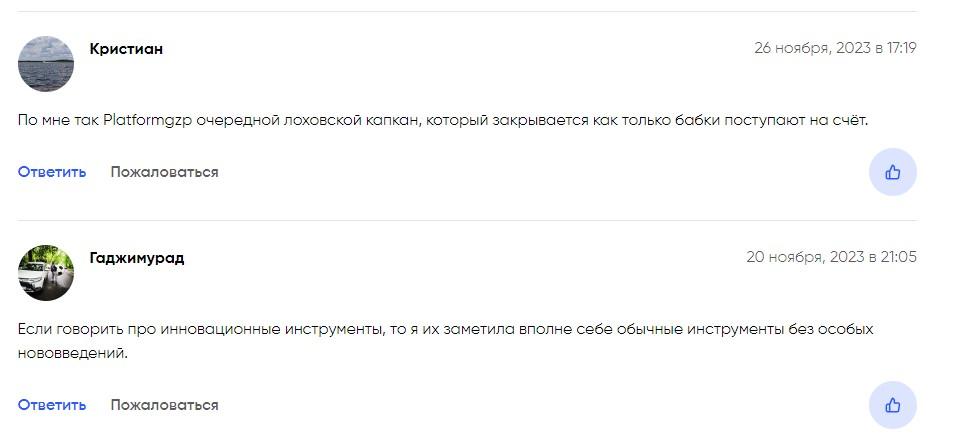Click the time 17:19 in first comment
The width and height of the screenshot is (953, 446).
(901, 48)
